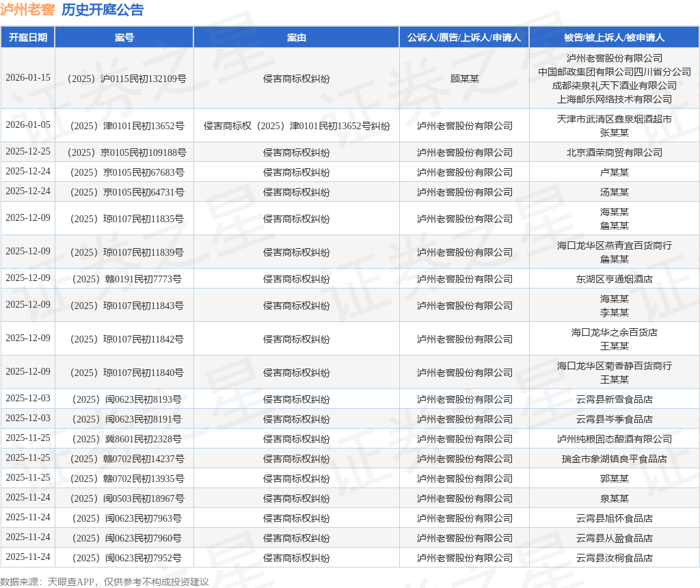Select case number （2025）闽0623民初7952号

[x=124, y=558]
